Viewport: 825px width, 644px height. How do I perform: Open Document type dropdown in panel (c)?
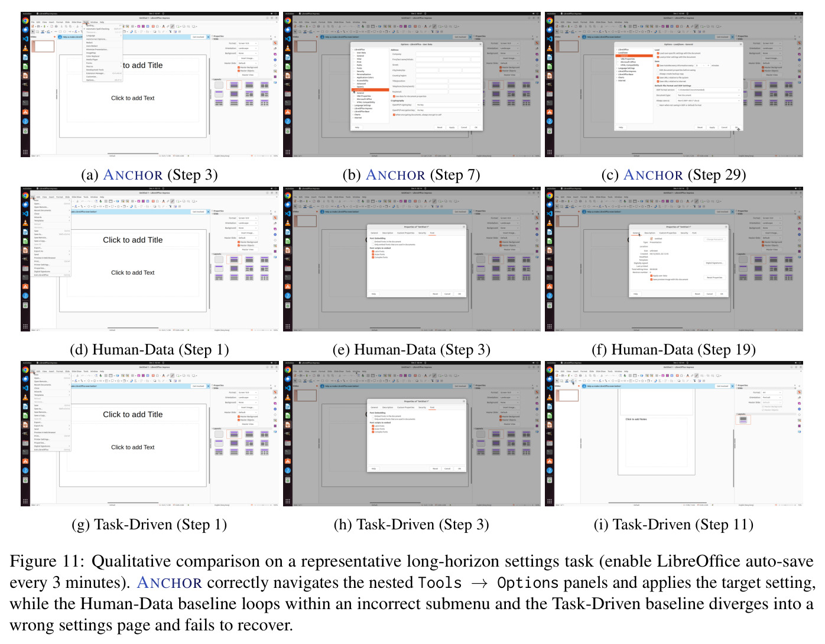(708, 95)
